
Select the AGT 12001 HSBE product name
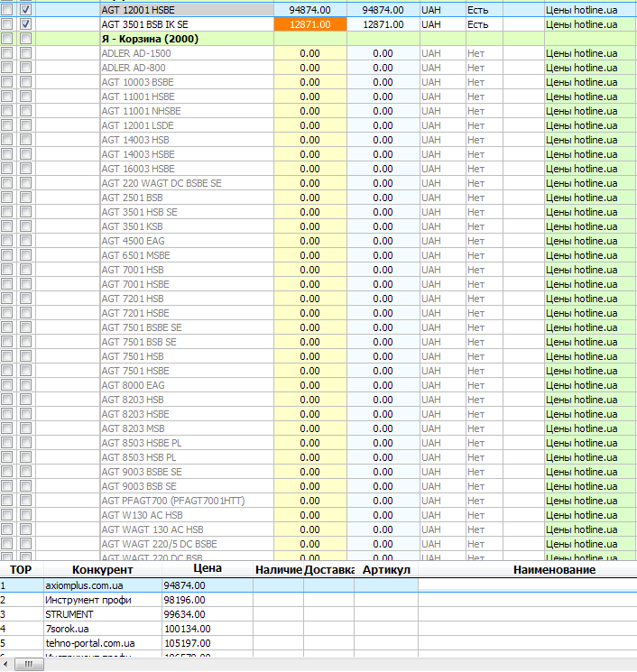click(138, 10)
